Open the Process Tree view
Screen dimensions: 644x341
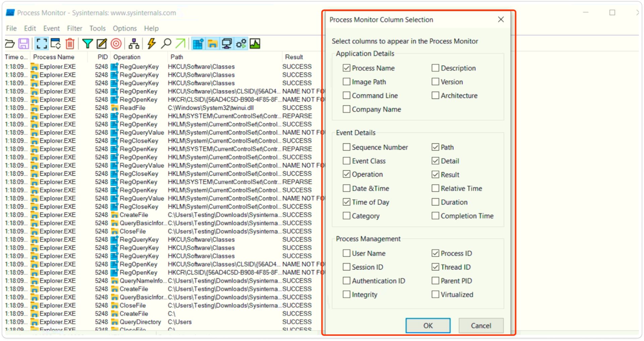click(x=134, y=43)
